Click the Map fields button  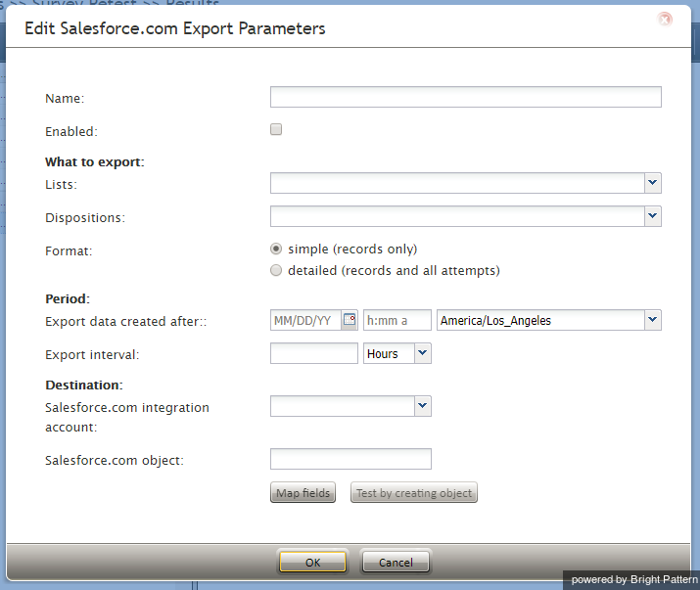point(303,493)
